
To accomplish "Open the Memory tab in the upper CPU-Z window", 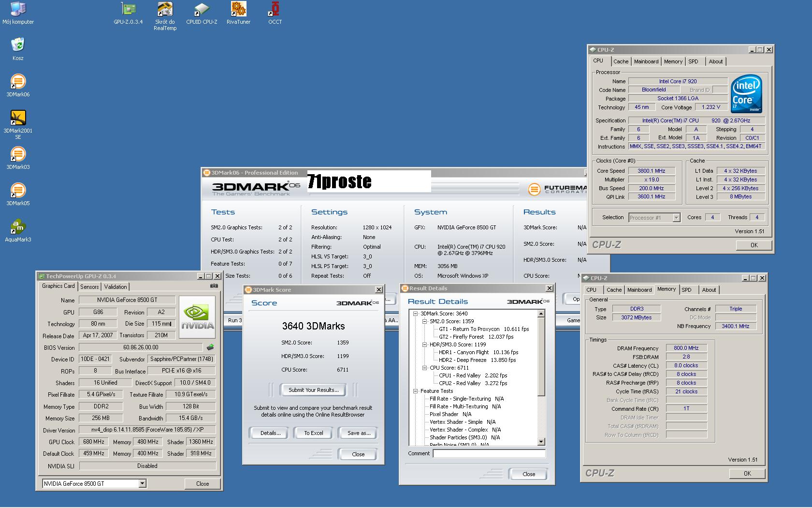I will [x=673, y=61].
